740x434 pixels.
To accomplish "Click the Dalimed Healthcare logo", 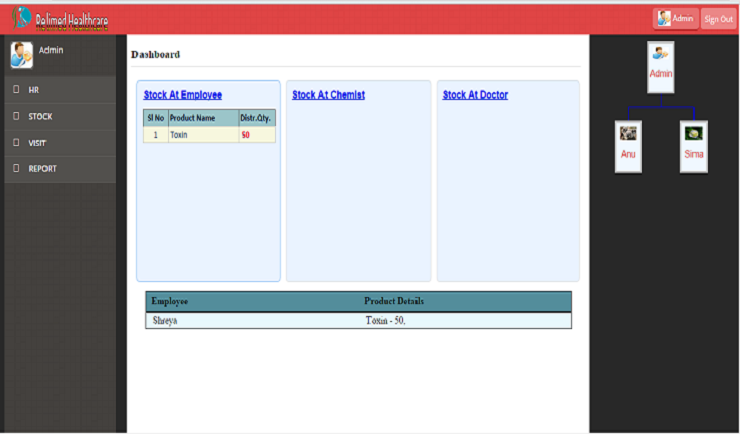I will pyautogui.click(x=60, y=19).
